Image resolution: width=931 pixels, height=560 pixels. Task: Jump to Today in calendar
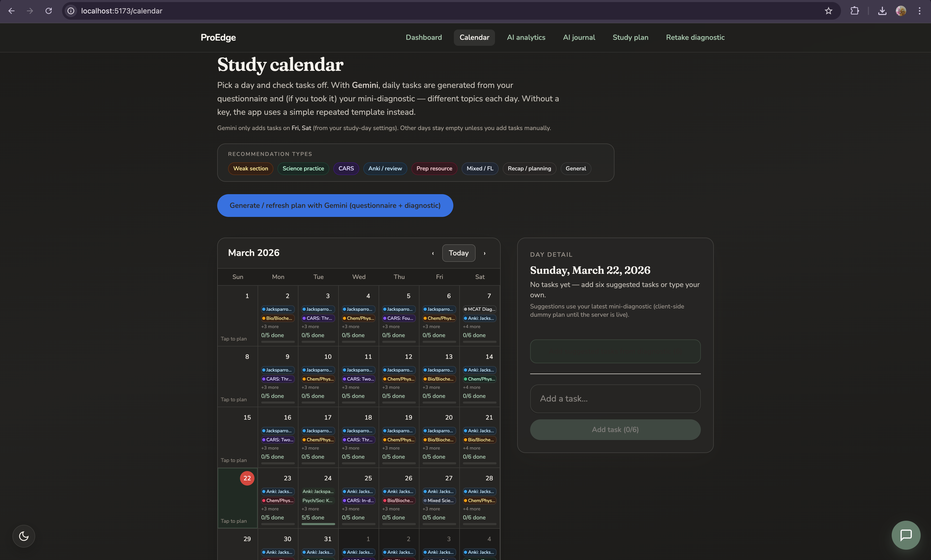(459, 253)
